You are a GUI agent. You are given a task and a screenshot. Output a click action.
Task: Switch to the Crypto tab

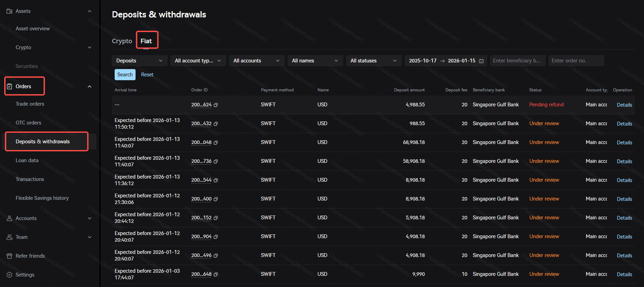point(122,41)
